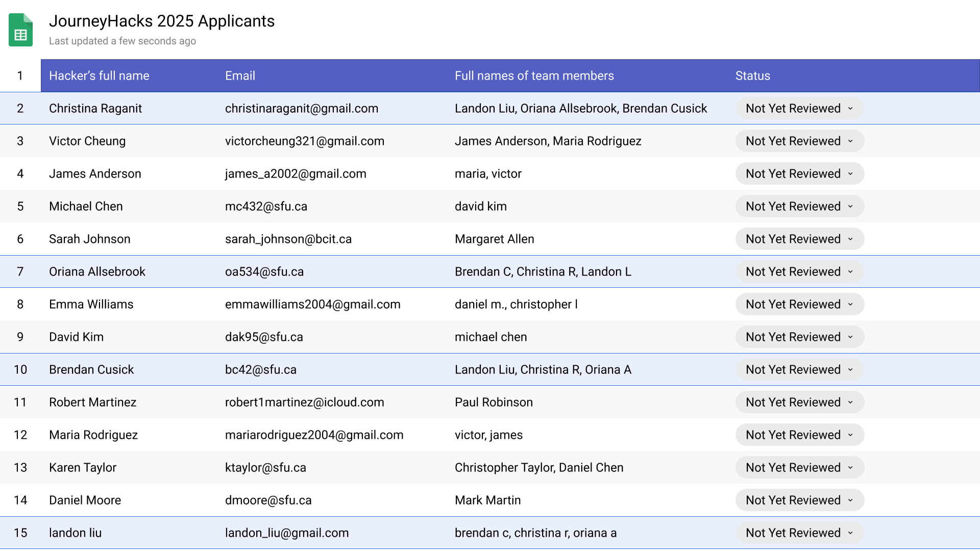Select row number 1
The image size is (980, 551).
[x=20, y=76]
